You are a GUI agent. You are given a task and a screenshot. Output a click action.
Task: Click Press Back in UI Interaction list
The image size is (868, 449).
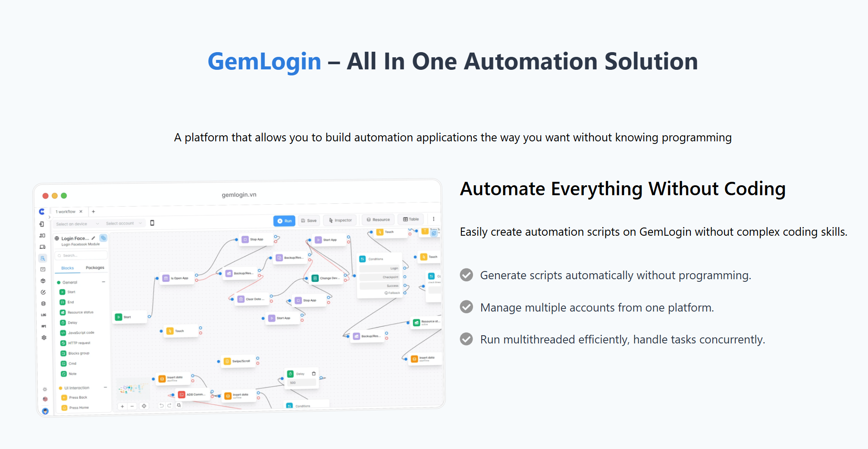point(75,397)
